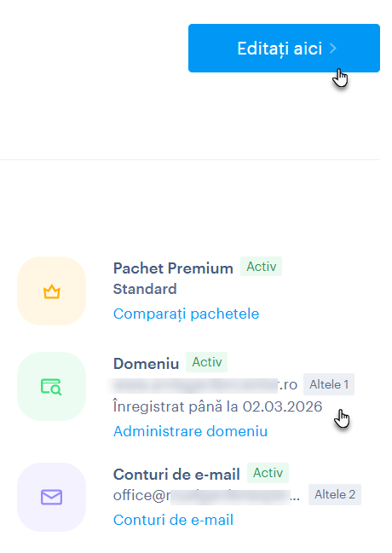This screenshot has height=553, width=392.
Task: Click the office@ email address text
Action: coord(206,496)
